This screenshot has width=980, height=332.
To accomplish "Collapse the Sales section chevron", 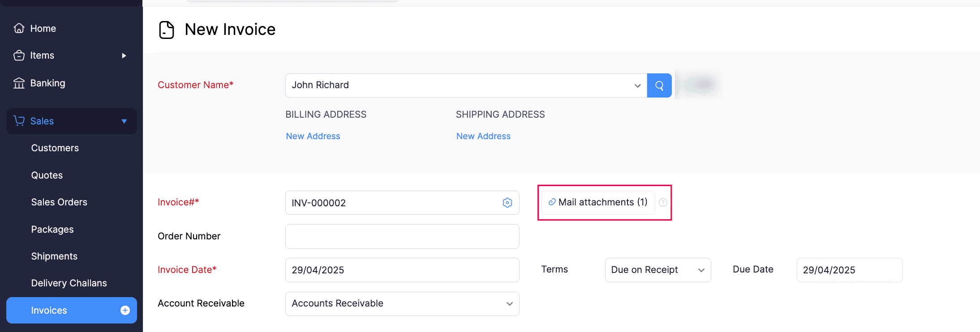I will pos(124,121).
